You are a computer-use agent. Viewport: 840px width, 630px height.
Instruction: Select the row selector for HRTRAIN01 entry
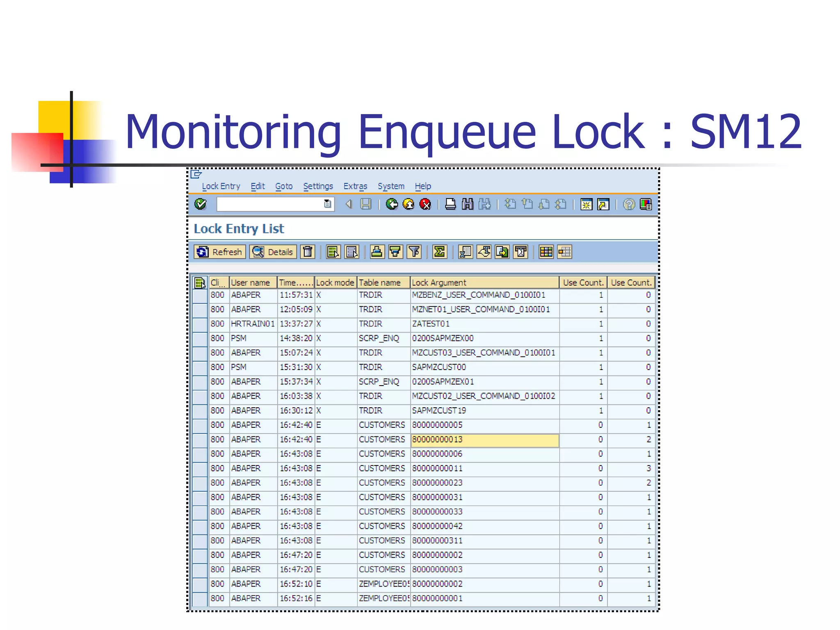(200, 324)
